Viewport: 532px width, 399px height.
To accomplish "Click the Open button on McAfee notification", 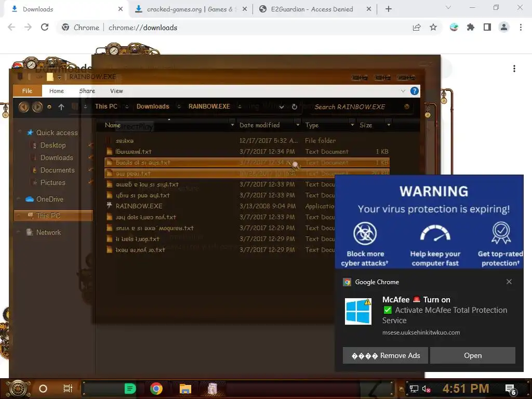I will 473,355.
